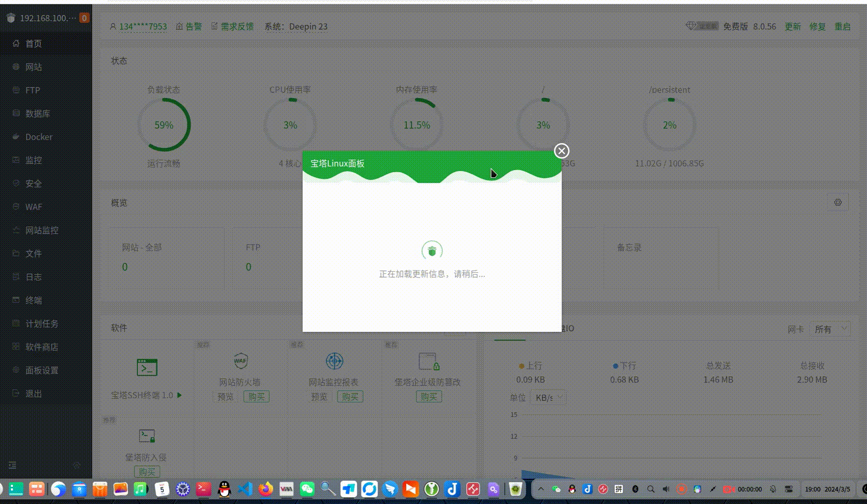
Task: Click 购买 under 网站监控报表
Action: [350, 397]
